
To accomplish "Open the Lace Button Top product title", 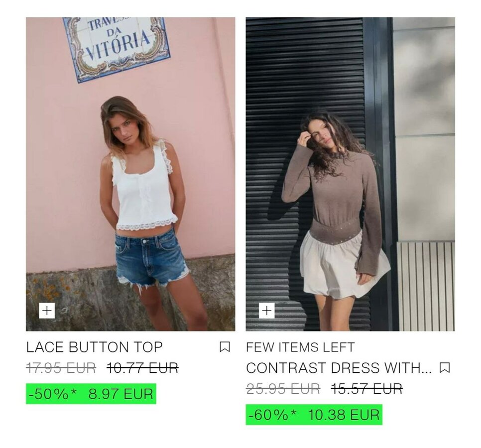I will [x=94, y=347].
